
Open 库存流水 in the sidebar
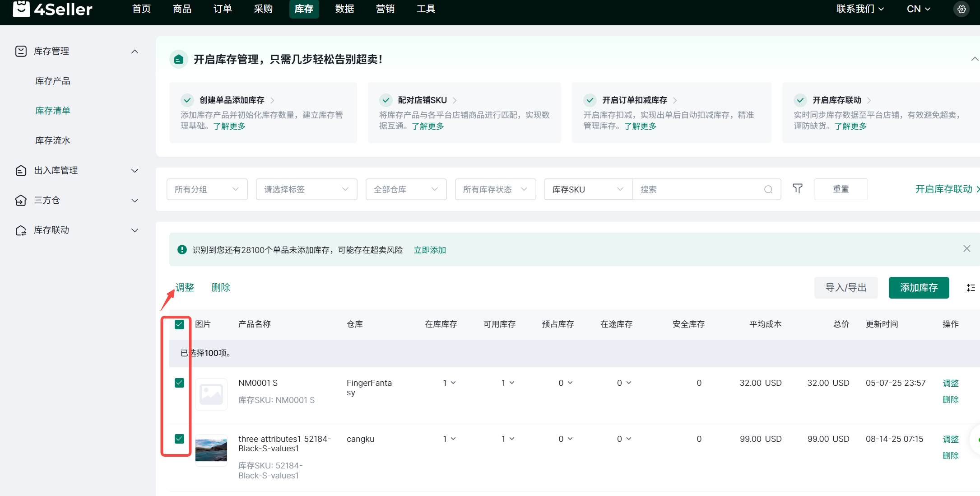(x=53, y=140)
